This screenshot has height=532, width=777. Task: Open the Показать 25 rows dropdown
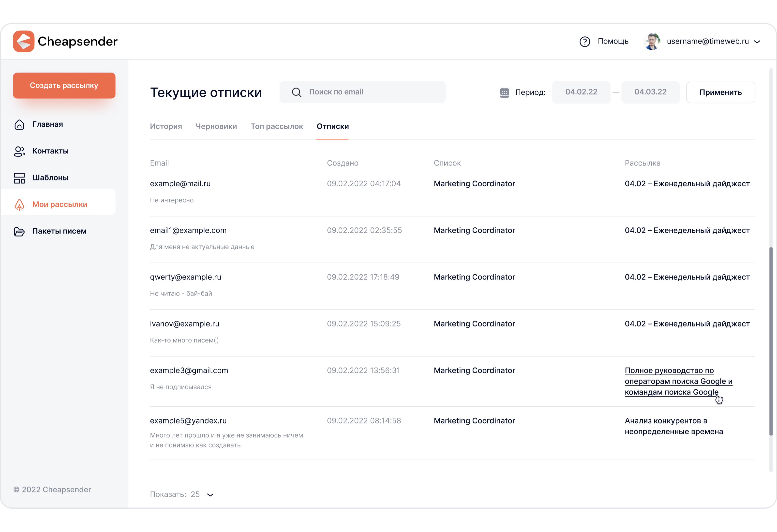click(x=181, y=495)
